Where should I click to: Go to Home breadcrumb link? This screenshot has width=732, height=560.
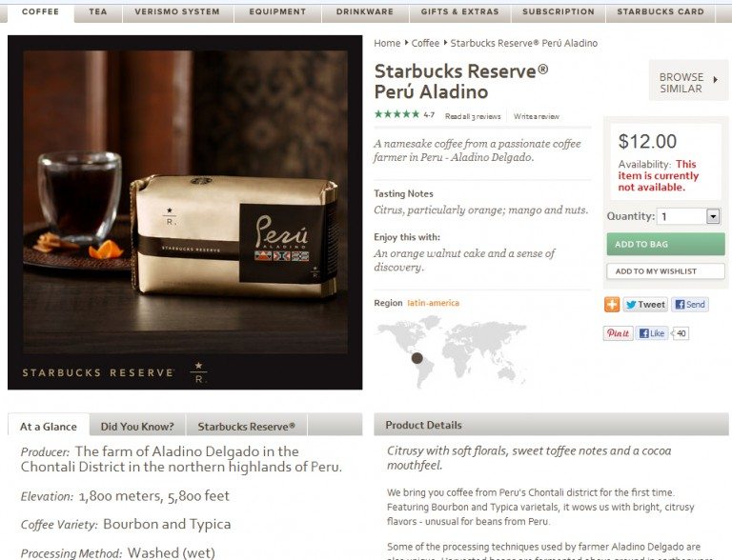(x=387, y=44)
